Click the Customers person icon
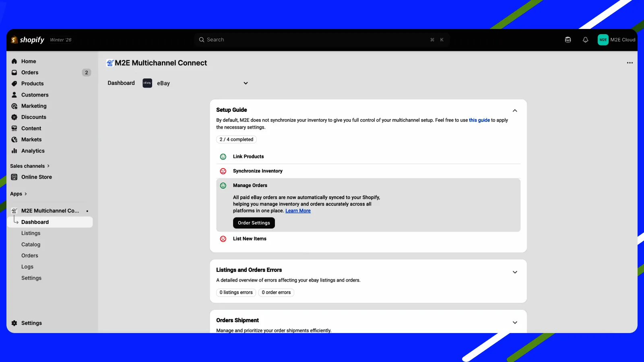644x362 pixels. coord(14,95)
